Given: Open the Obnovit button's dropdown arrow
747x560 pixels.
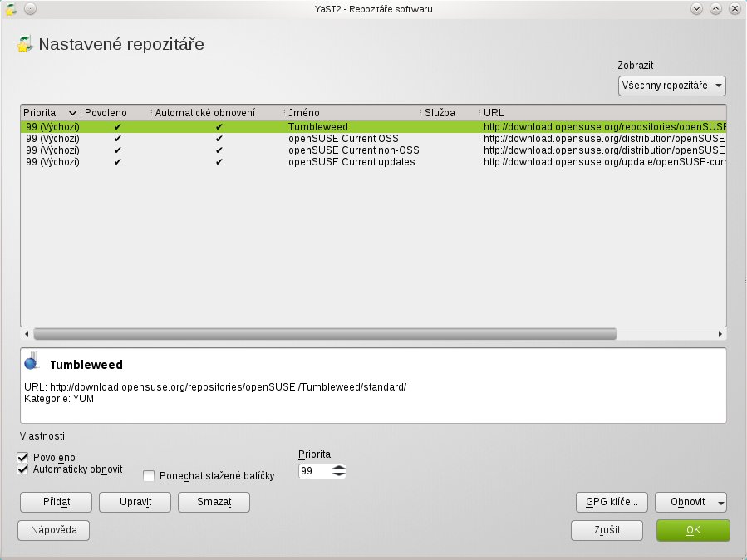Looking at the screenshot, I should 720,503.
